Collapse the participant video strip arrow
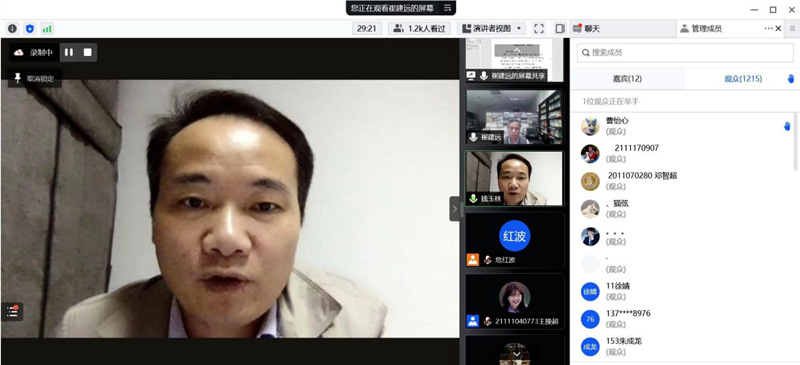The height and width of the screenshot is (365, 800). [455, 209]
